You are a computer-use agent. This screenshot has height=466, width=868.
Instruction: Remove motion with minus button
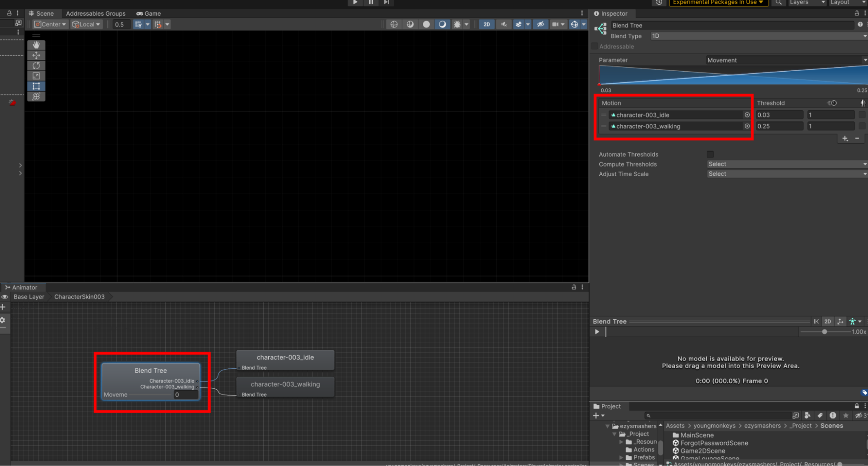tap(857, 138)
